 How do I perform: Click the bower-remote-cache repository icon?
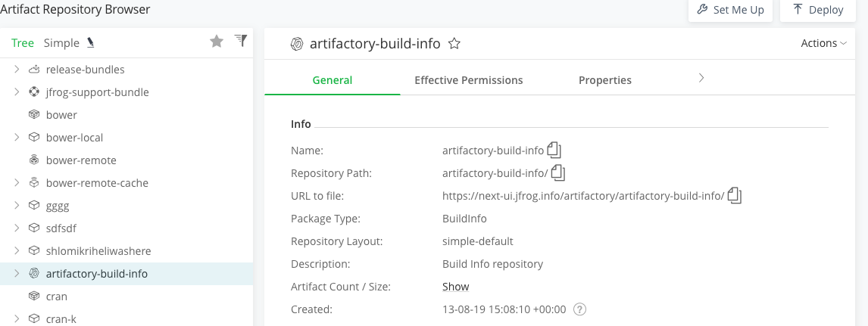click(34, 182)
